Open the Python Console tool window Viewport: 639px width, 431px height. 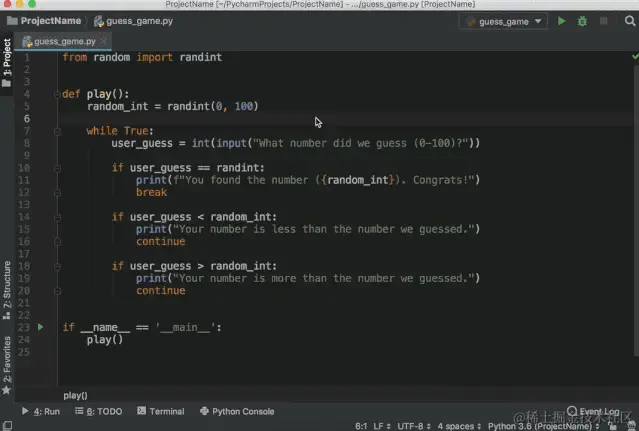point(237,411)
